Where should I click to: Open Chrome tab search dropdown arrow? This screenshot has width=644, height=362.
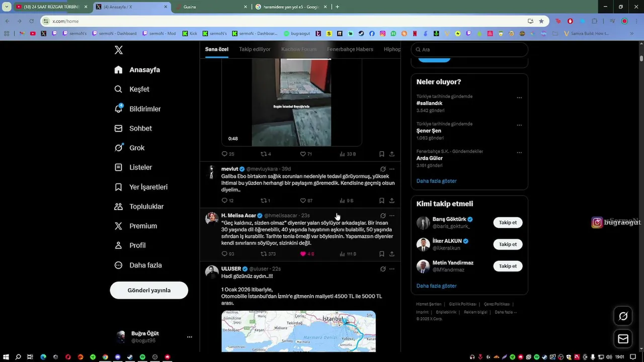coord(7,7)
